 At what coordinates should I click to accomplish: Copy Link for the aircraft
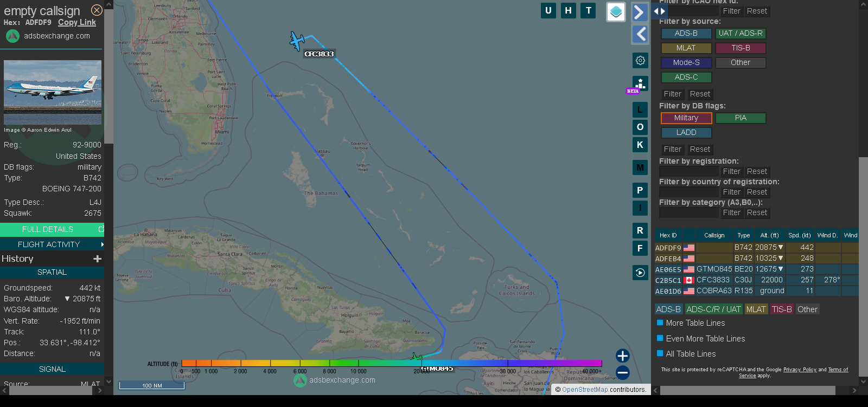pyautogui.click(x=77, y=22)
